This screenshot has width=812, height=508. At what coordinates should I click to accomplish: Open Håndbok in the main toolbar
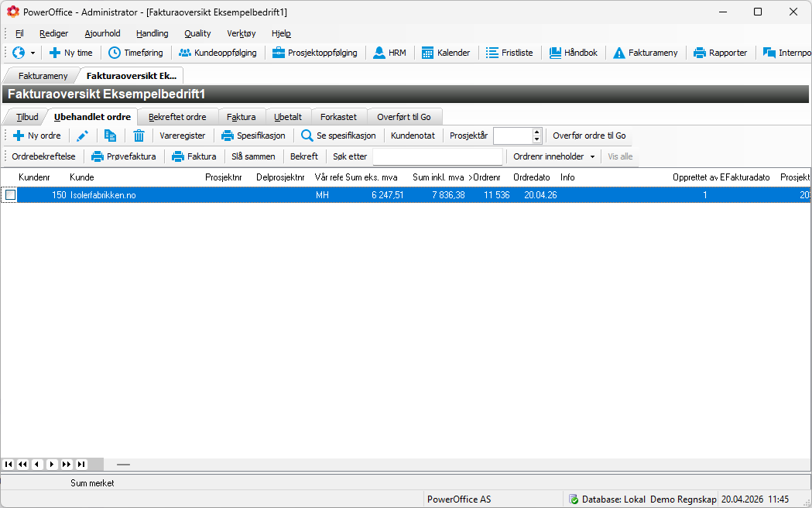574,53
